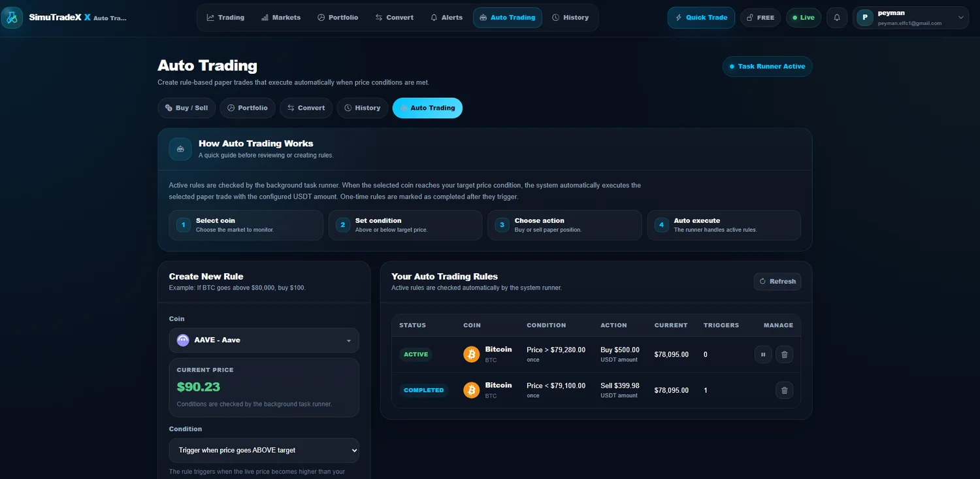Click Sell $399.98 action cell
This screenshot has width=980, height=479.
click(x=620, y=390)
